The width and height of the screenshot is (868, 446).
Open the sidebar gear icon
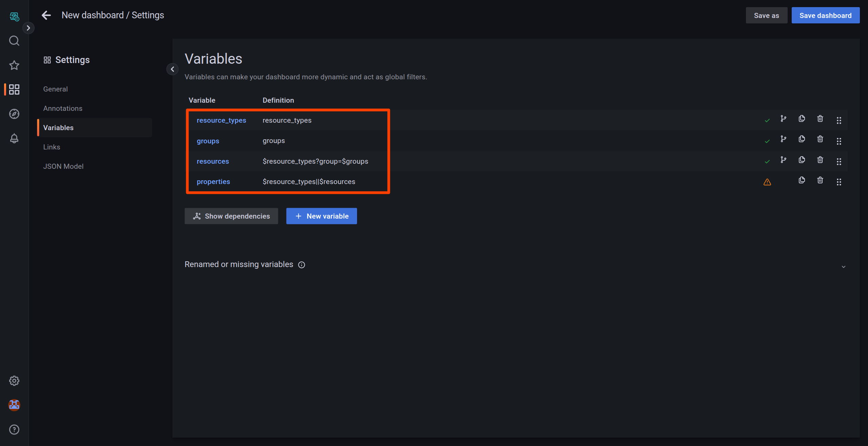pos(14,381)
